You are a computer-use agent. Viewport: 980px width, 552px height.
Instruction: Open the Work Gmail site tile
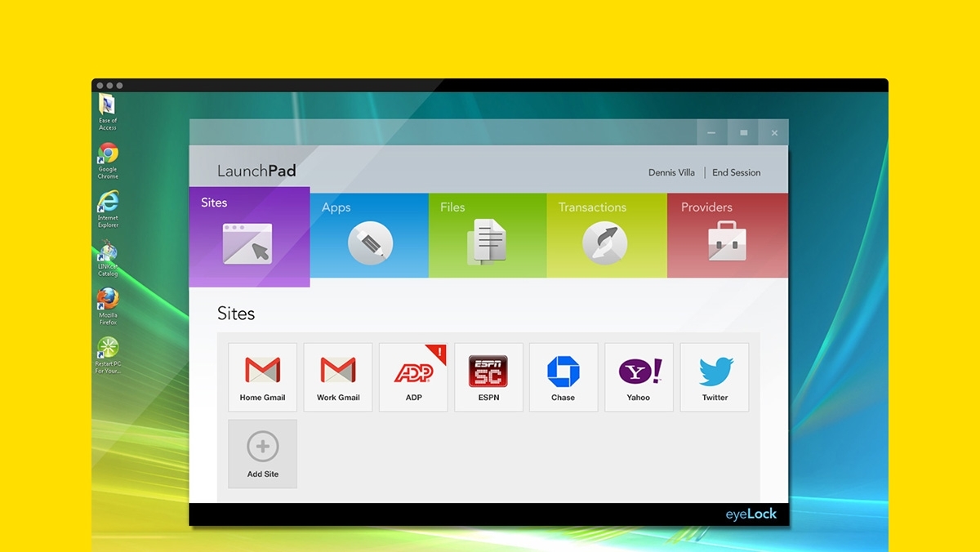(x=338, y=377)
